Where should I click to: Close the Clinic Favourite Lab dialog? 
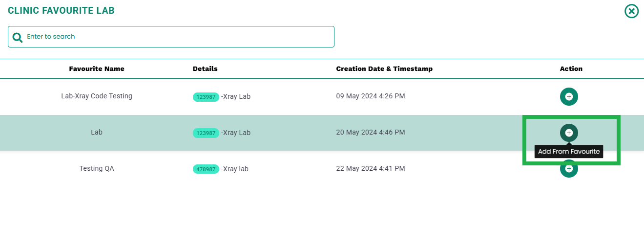[632, 11]
